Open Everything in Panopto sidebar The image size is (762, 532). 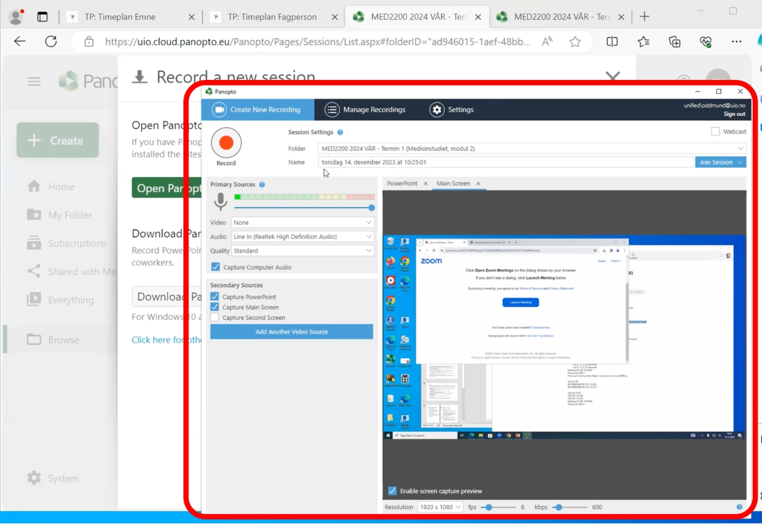(60, 300)
